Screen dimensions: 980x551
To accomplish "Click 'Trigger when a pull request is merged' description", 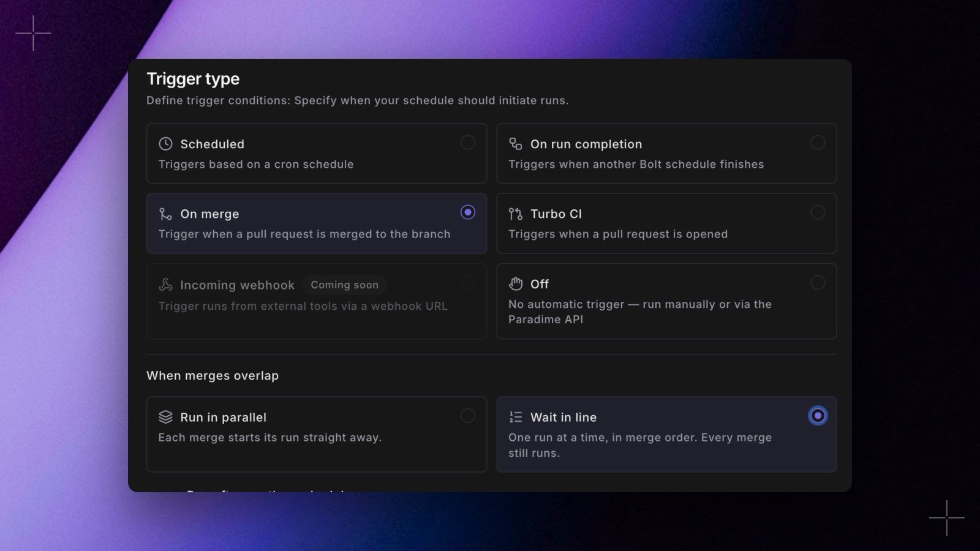I will 304,234.
